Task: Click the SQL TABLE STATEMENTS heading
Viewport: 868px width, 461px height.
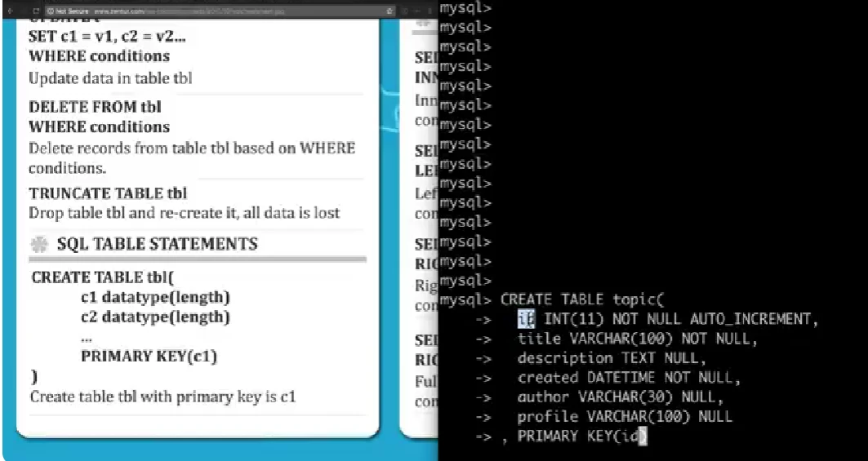Action: tap(158, 244)
